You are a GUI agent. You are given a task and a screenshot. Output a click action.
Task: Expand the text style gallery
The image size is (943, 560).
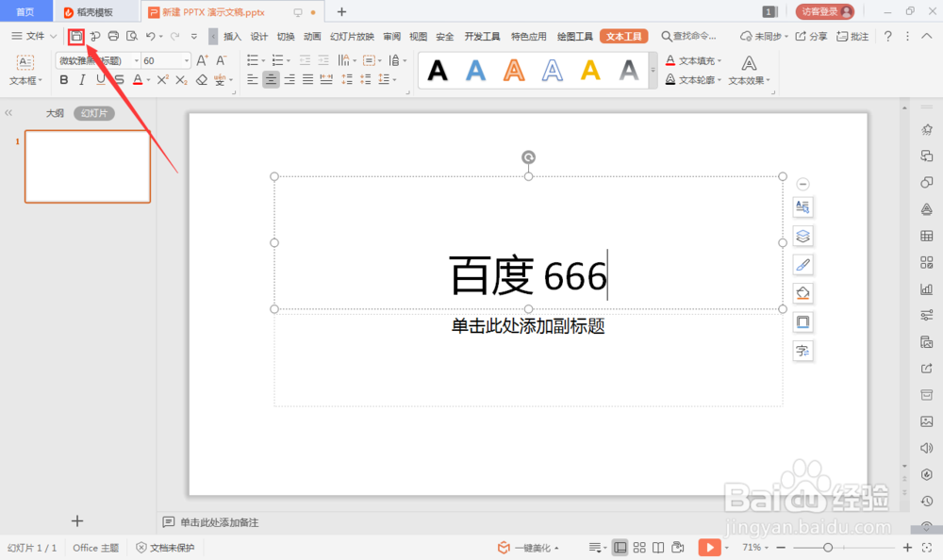653,71
